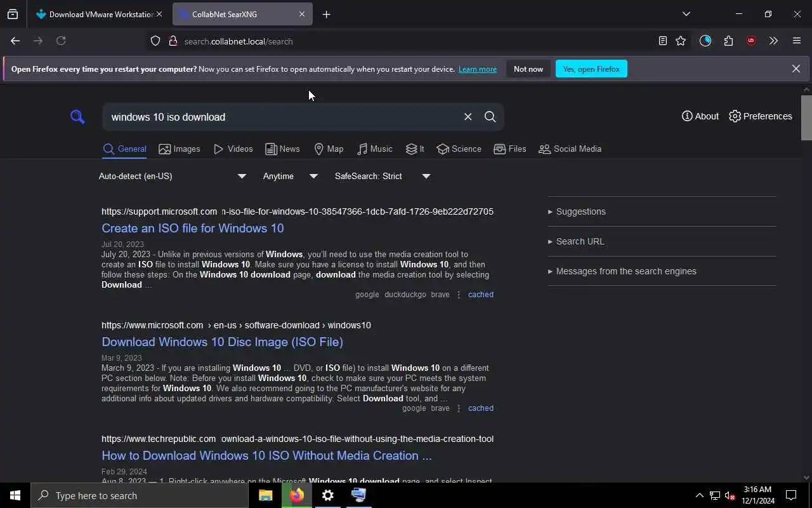Switch to Map category
This screenshot has height=508, width=812.
pos(329,149)
